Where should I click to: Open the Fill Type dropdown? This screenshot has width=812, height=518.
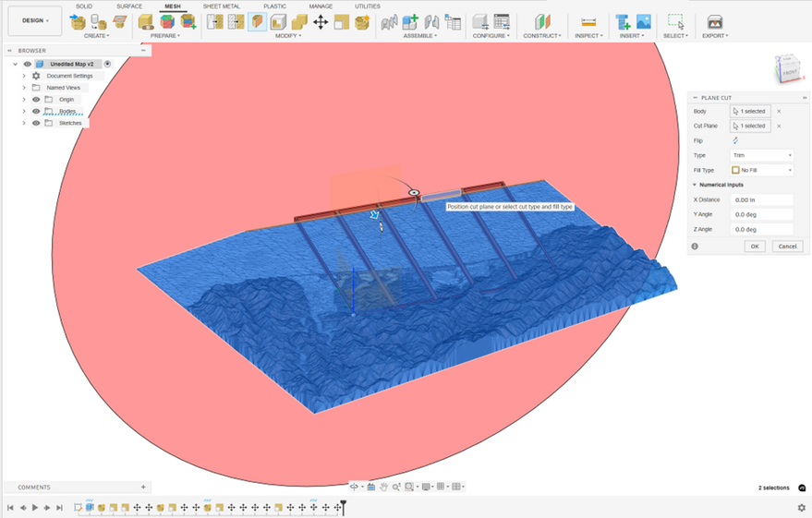pos(762,170)
